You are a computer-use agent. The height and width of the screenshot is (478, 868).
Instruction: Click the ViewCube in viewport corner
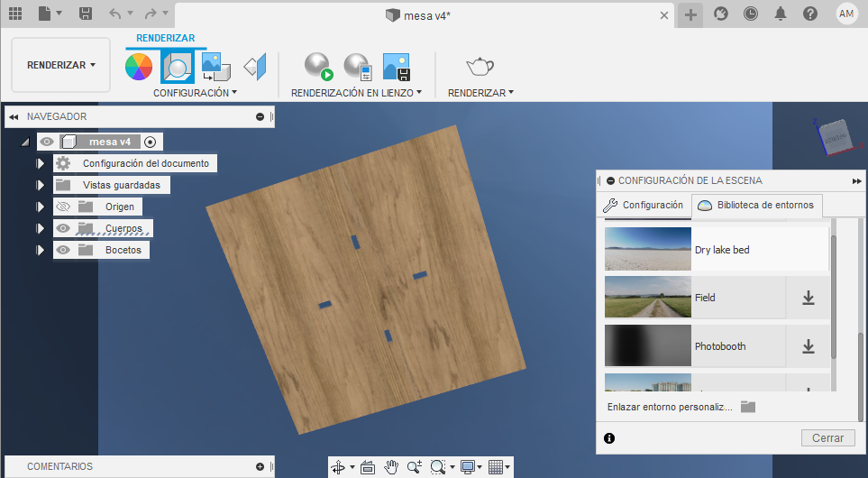[836, 136]
